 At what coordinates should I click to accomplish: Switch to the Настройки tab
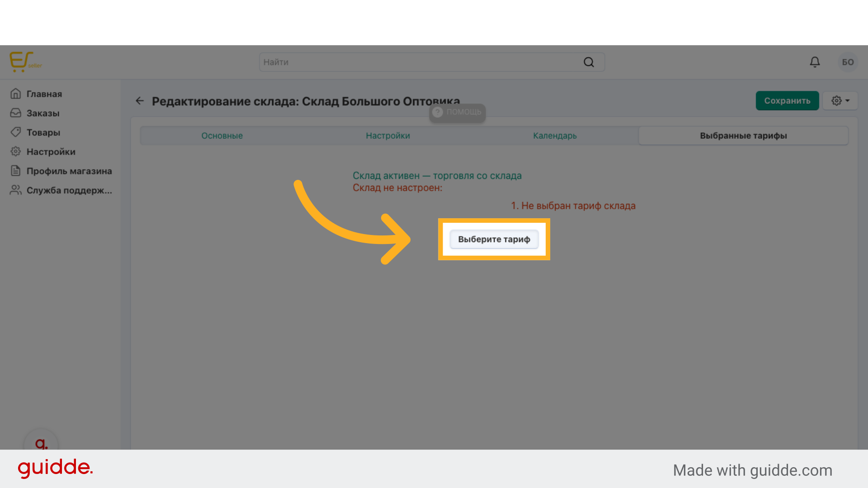click(388, 136)
